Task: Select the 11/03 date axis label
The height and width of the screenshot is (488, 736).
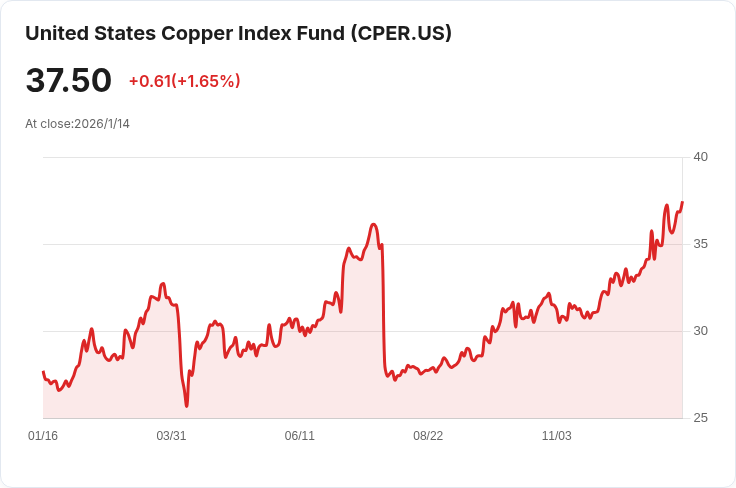Action: pyautogui.click(x=557, y=435)
